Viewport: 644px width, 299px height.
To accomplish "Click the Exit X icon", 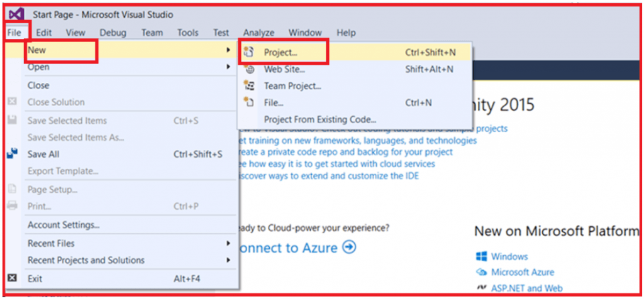I will coord(13,278).
